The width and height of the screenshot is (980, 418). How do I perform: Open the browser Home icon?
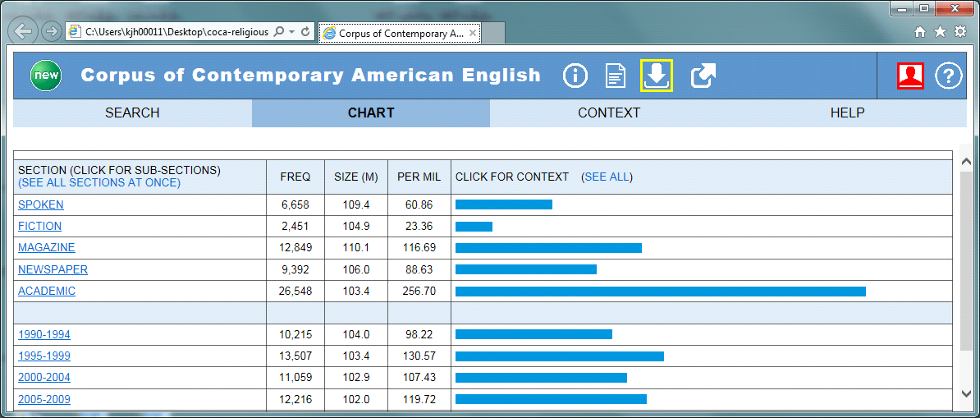(x=920, y=32)
